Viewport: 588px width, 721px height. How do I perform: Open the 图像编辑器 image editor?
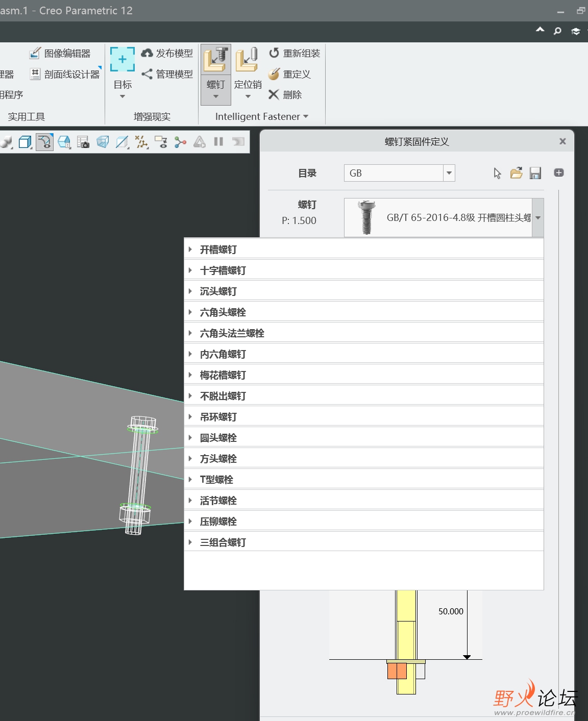(x=60, y=53)
